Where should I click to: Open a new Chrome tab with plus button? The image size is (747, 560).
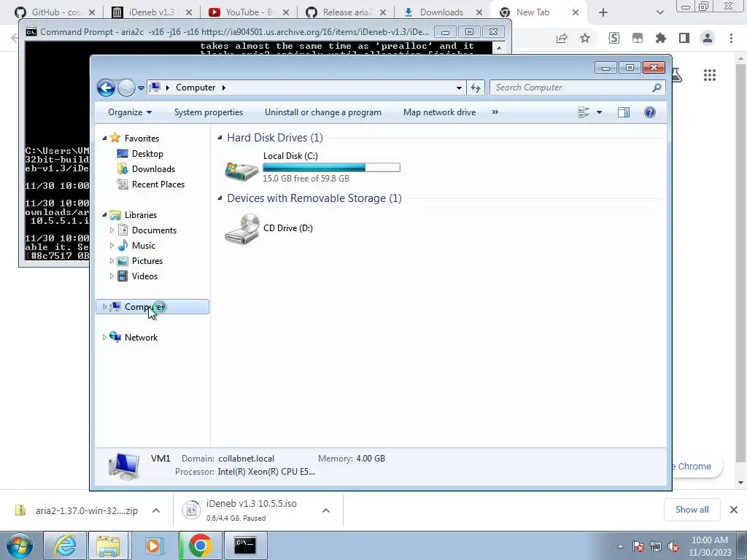point(603,12)
